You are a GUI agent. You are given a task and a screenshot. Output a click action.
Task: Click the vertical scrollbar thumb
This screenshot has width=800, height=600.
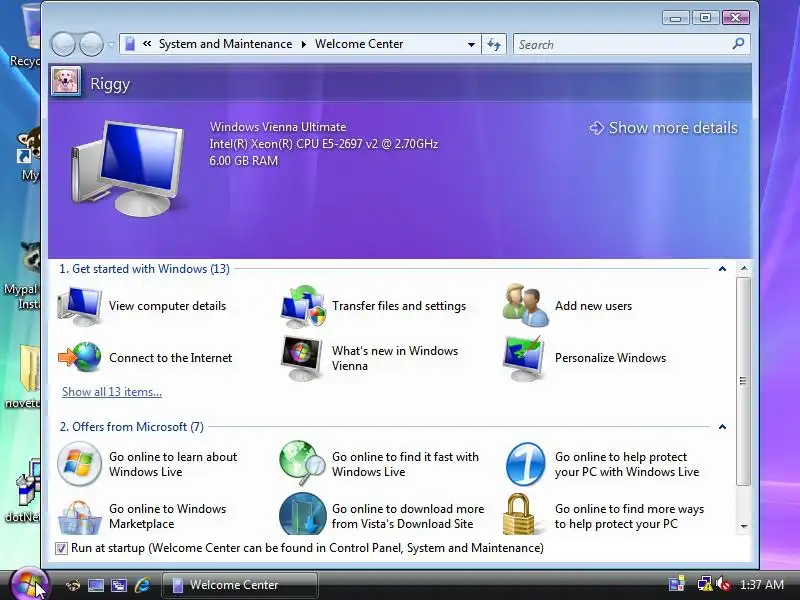(744, 381)
